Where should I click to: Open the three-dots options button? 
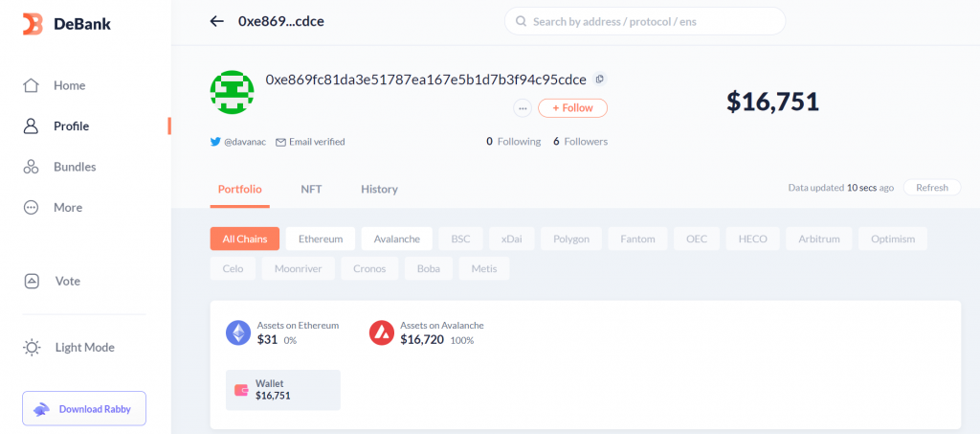pyautogui.click(x=523, y=108)
